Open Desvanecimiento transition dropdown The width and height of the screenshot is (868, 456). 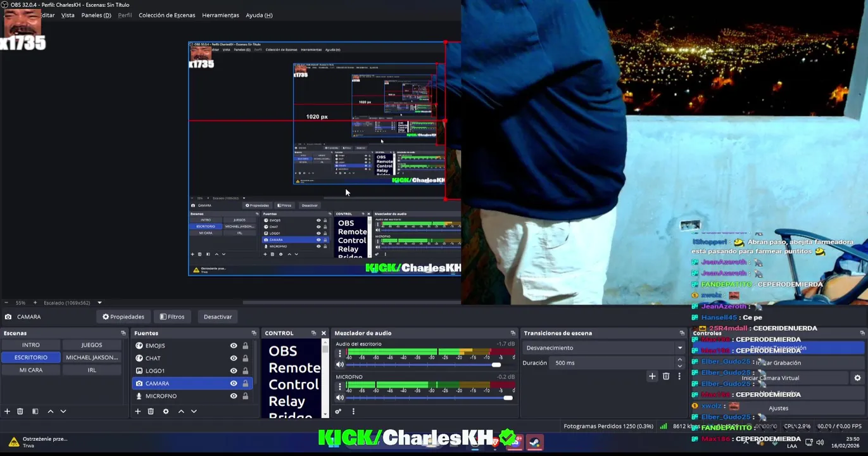pyautogui.click(x=604, y=348)
